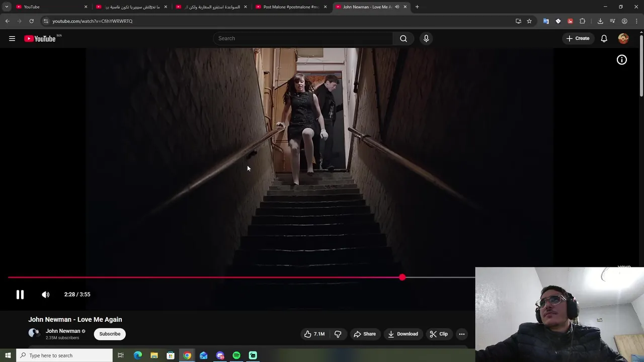This screenshot has width=644, height=362.
Task: View site information icon in address bar
Action: pos(45,21)
